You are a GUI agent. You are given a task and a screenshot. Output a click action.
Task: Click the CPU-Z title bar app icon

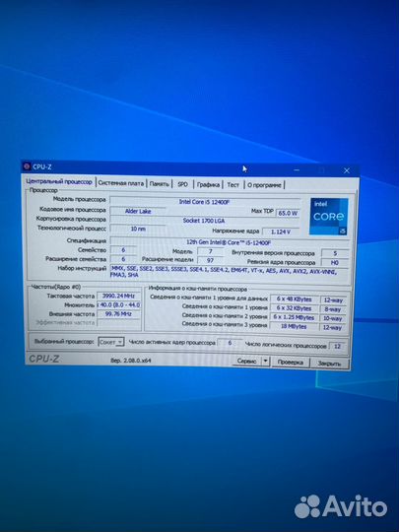pos(27,166)
